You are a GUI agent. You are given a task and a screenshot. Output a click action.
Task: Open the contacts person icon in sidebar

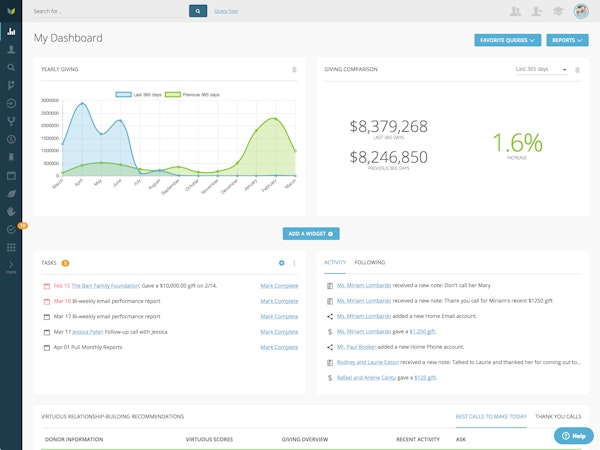tap(11, 49)
